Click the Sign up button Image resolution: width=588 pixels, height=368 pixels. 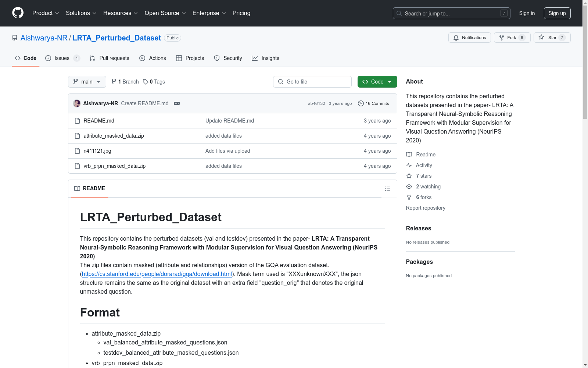(557, 13)
